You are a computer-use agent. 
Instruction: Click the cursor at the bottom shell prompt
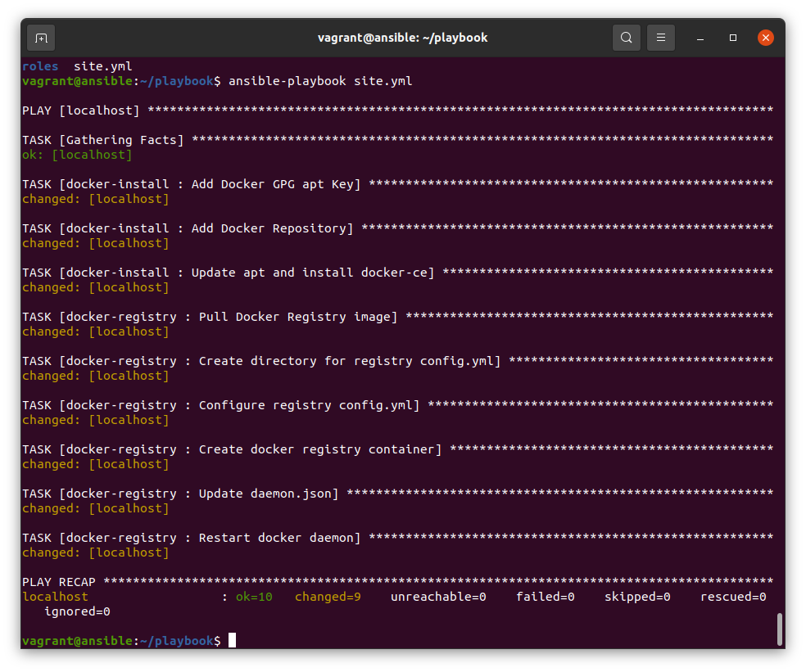point(233,640)
